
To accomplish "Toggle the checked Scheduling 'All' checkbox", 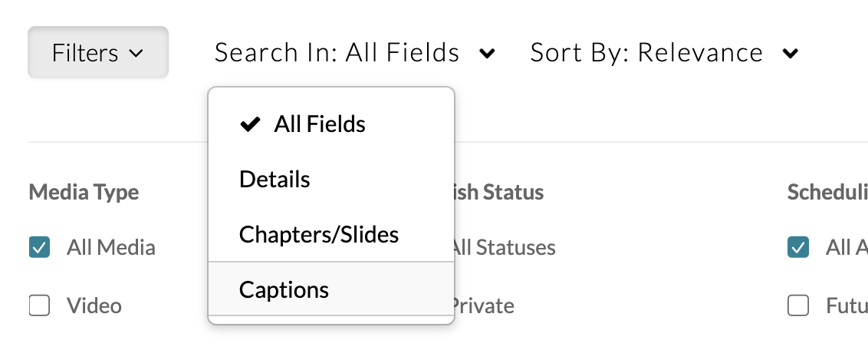I will point(798,248).
